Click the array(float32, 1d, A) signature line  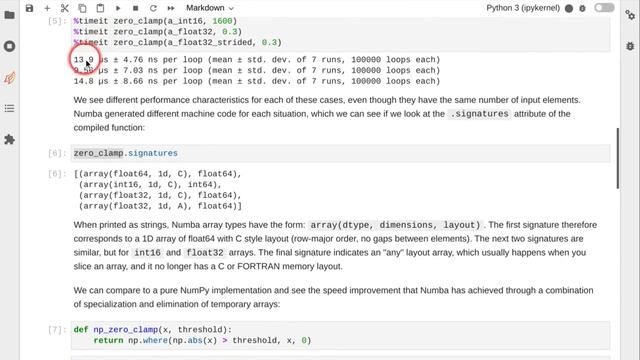(160, 206)
